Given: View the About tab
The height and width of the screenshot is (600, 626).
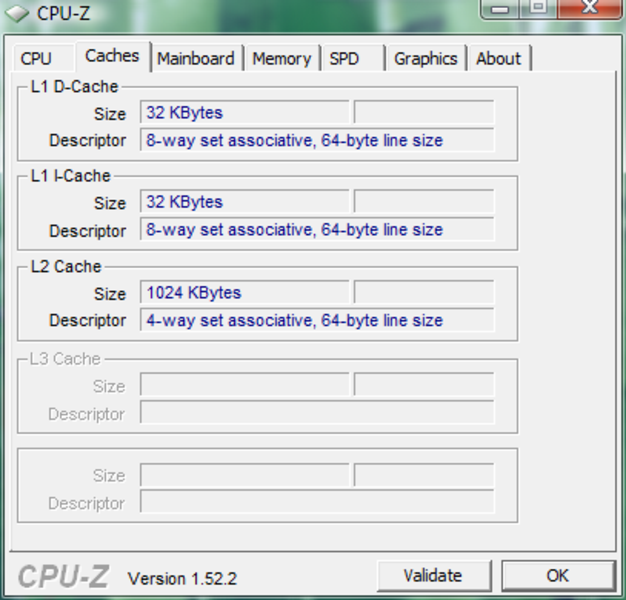Looking at the screenshot, I should point(498,59).
